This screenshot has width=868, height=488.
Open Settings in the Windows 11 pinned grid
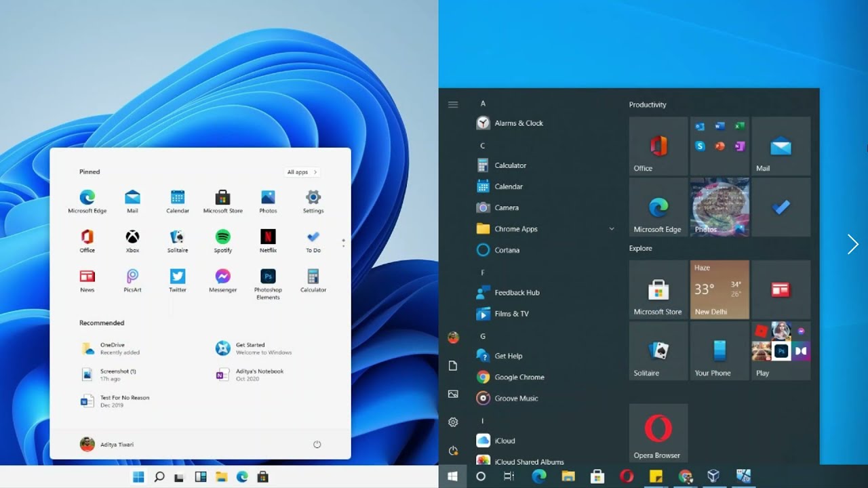pyautogui.click(x=313, y=201)
